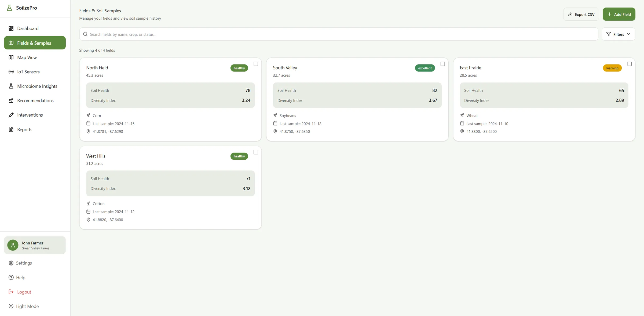Select the North Field checkbox
644x316 pixels.
(x=256, y=64)
